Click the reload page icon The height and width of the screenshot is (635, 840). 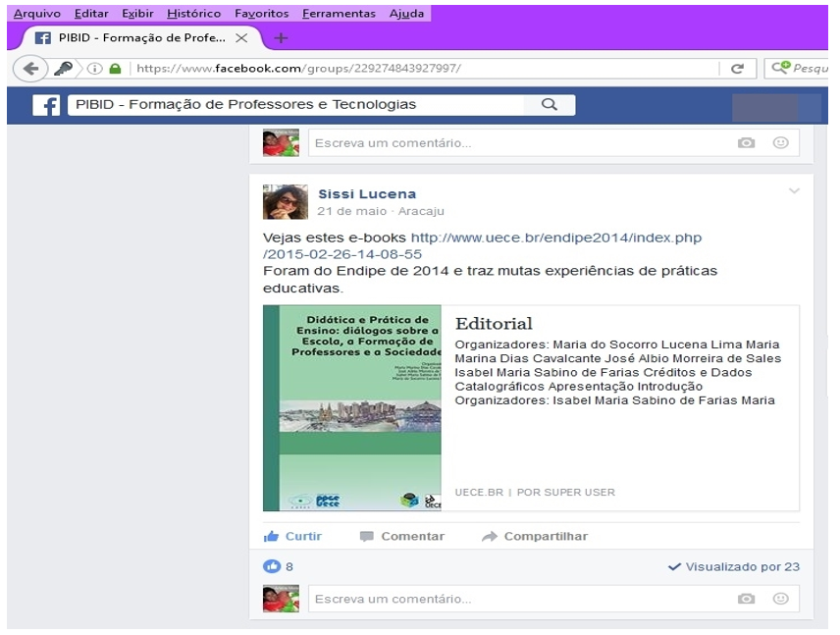[x=738, y=69]
